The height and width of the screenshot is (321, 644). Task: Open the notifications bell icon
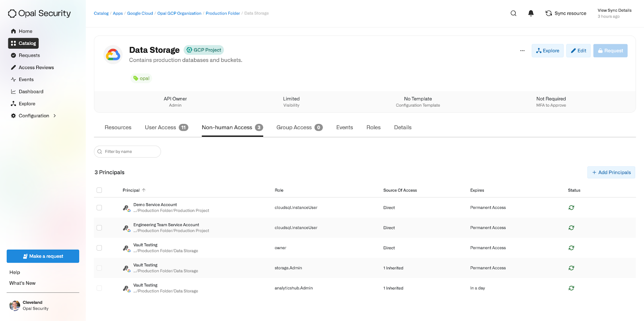(531, 13)
